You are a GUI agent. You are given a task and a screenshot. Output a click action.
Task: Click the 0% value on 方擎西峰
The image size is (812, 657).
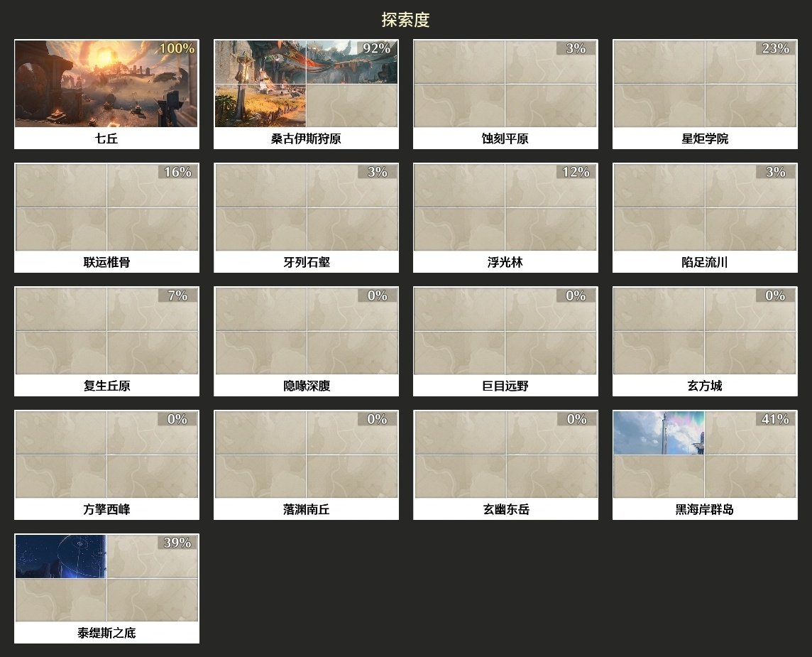pyautogui.click(x=177, y=418)
